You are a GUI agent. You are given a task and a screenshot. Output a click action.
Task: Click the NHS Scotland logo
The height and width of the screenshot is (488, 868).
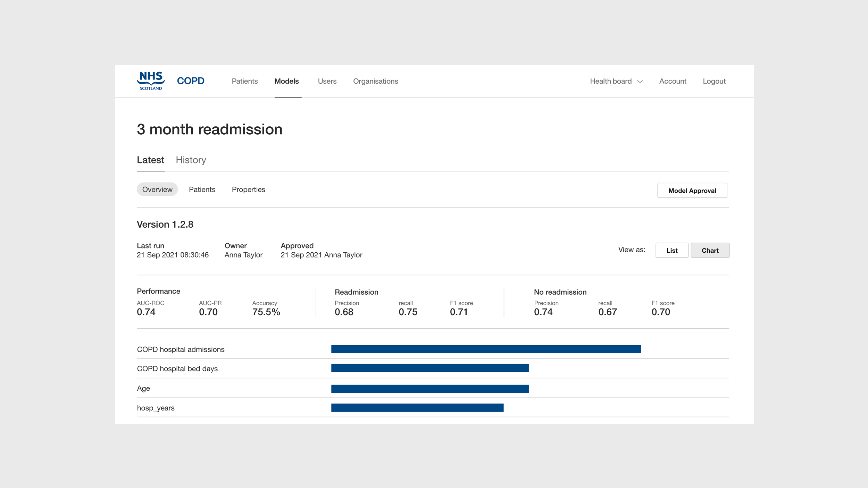coord(150,81)
